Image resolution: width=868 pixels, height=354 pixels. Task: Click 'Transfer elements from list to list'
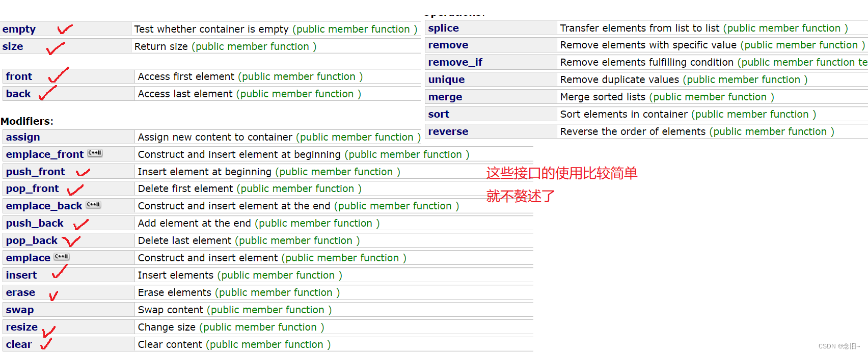click(640, 28)
